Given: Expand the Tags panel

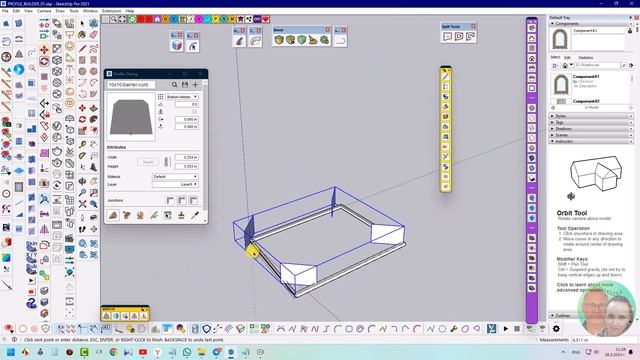Looking at the screenshot, I should click(x=591, y=122).
